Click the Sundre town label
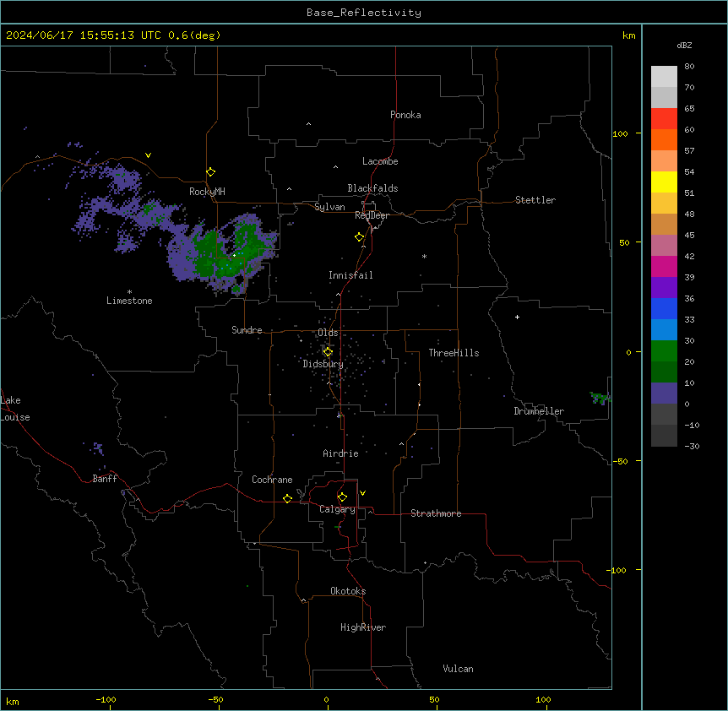 pos(247,330)
